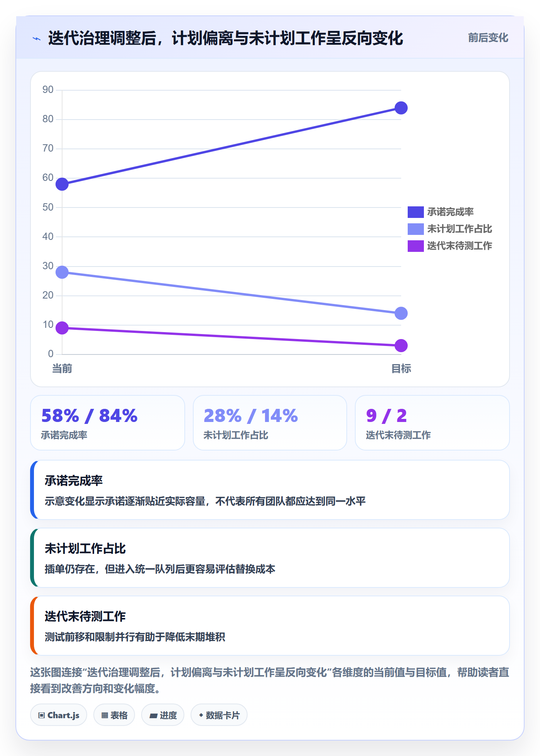The width and height of the screenshot is (540, 756).
Task: Select the 58% / 84% stat card
Action: point(108,423)
